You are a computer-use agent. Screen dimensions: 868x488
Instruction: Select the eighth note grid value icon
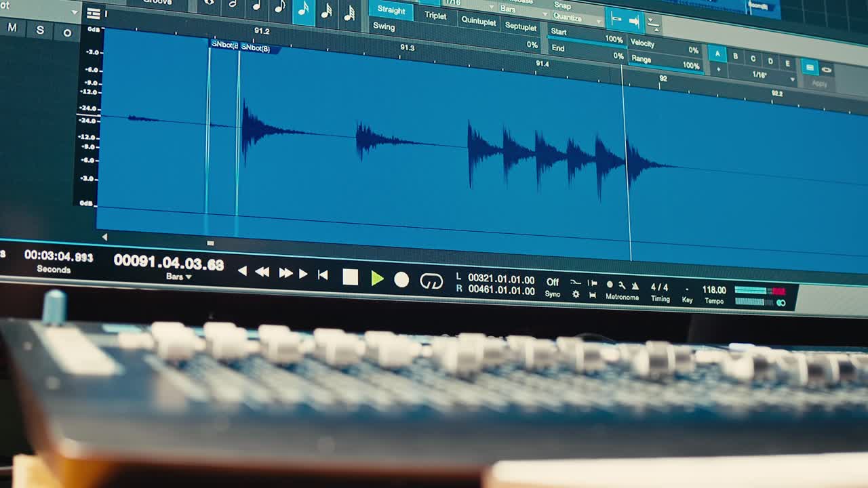click(x=278, y=9)
